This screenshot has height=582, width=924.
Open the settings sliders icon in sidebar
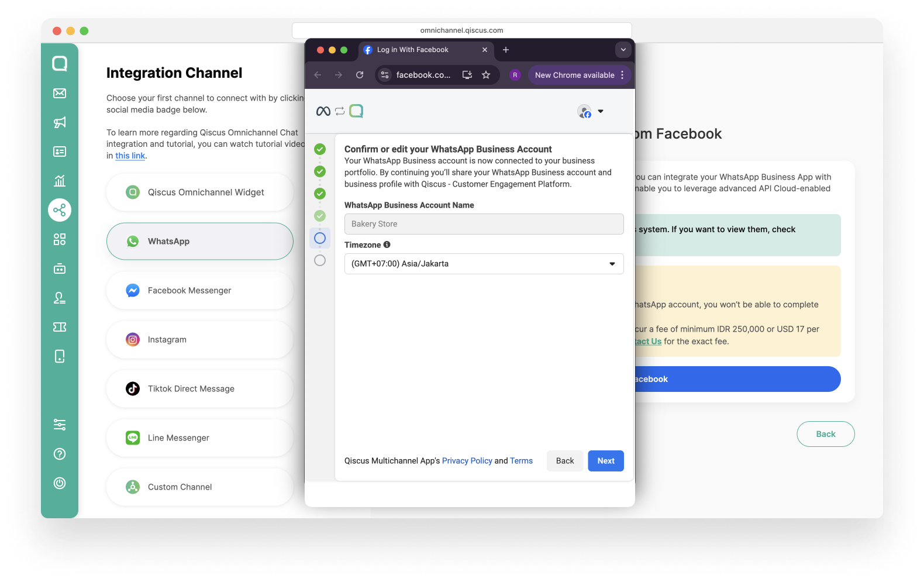60,425
